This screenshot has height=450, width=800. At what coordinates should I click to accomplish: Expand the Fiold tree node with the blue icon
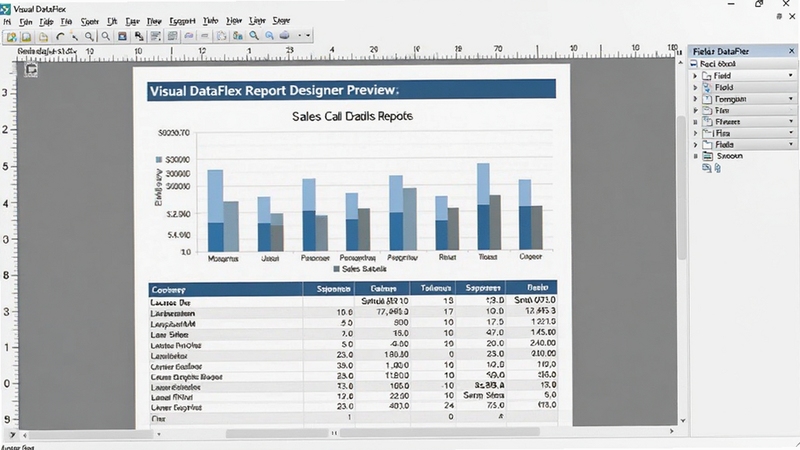[695, 87]
